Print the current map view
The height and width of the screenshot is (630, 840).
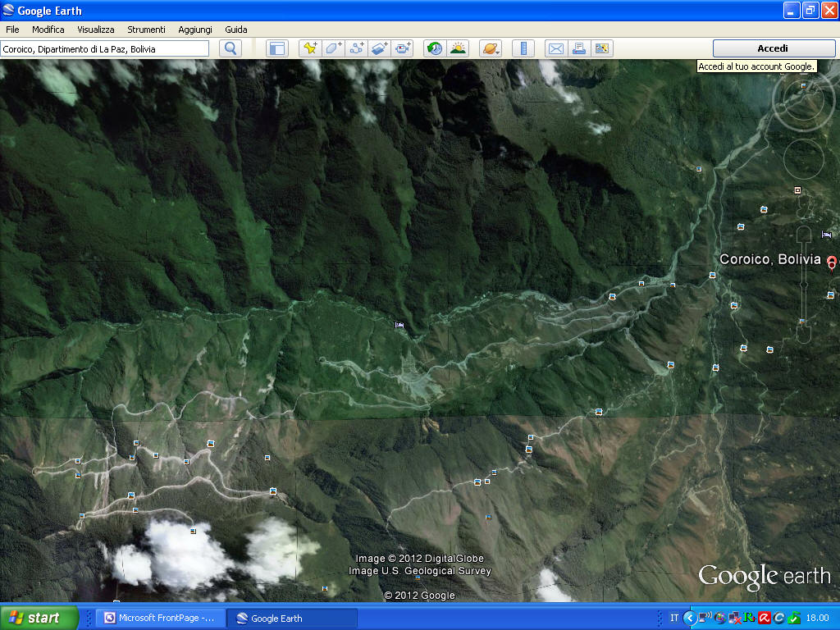[579, 48]
